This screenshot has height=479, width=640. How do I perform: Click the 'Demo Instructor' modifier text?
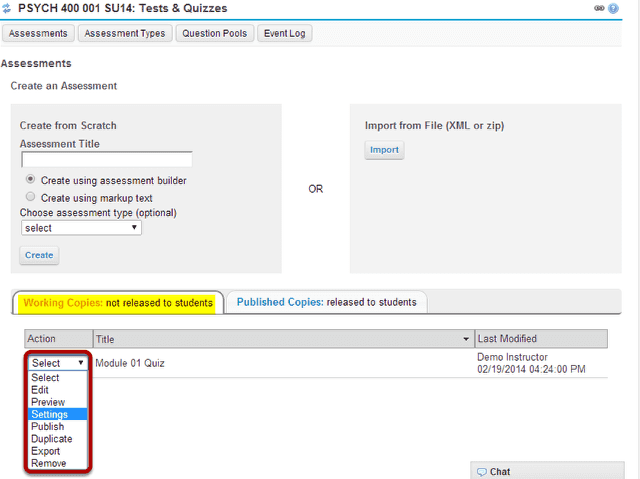[512, 357]
